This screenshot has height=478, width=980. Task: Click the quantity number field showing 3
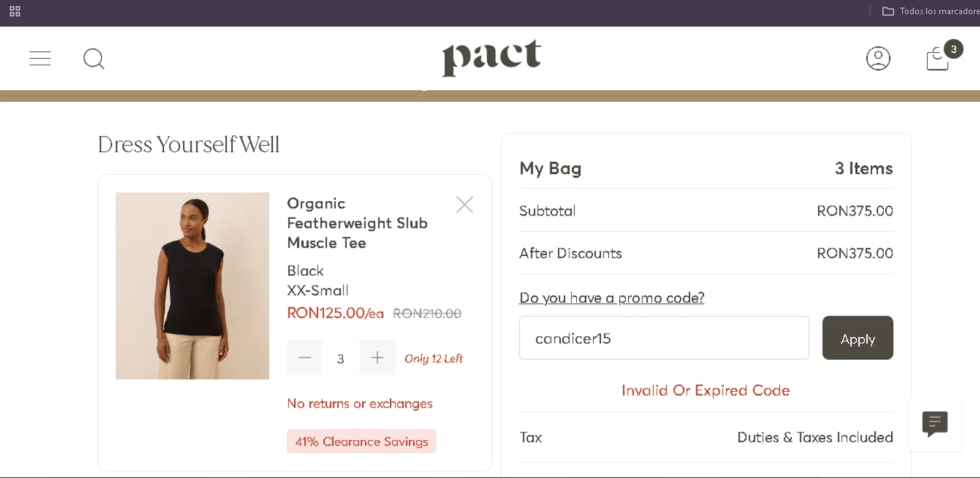[x=340, y=358]
